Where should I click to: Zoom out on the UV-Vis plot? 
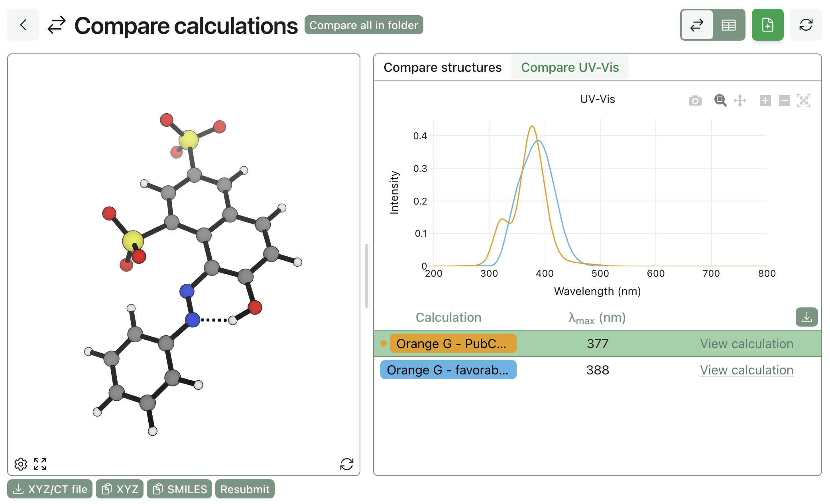pos(784,100)
